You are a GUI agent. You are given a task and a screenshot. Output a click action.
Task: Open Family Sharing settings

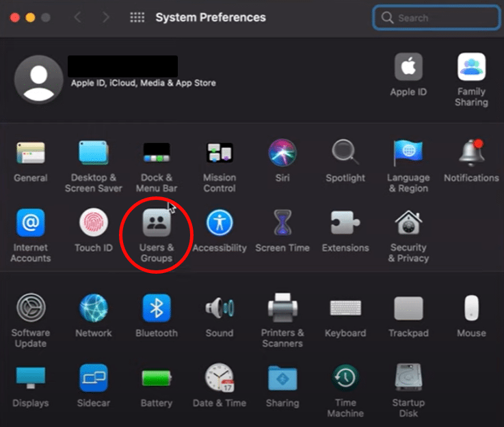click(x=471, y=68)
